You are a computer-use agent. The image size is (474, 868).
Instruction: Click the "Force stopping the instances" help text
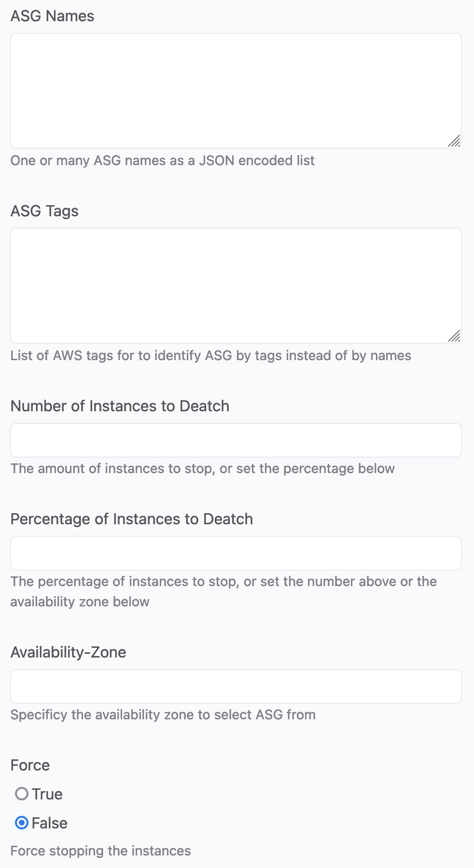click(x=101, y=851)
